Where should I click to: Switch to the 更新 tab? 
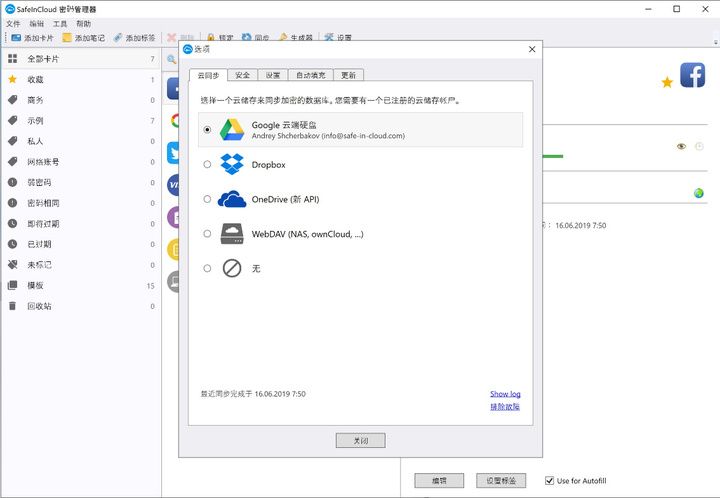click(349, 75)
